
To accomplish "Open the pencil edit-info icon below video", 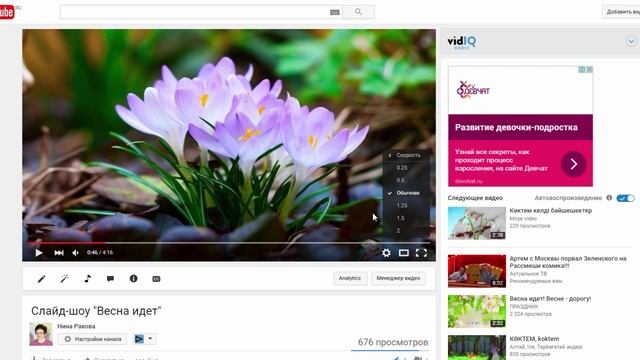I will click(x=42, y=279).
